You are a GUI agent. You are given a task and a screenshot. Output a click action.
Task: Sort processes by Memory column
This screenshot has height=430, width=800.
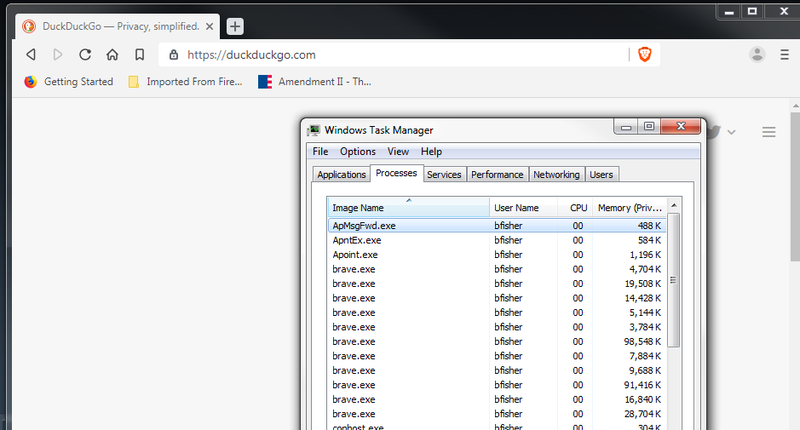(x=629, y=208)
